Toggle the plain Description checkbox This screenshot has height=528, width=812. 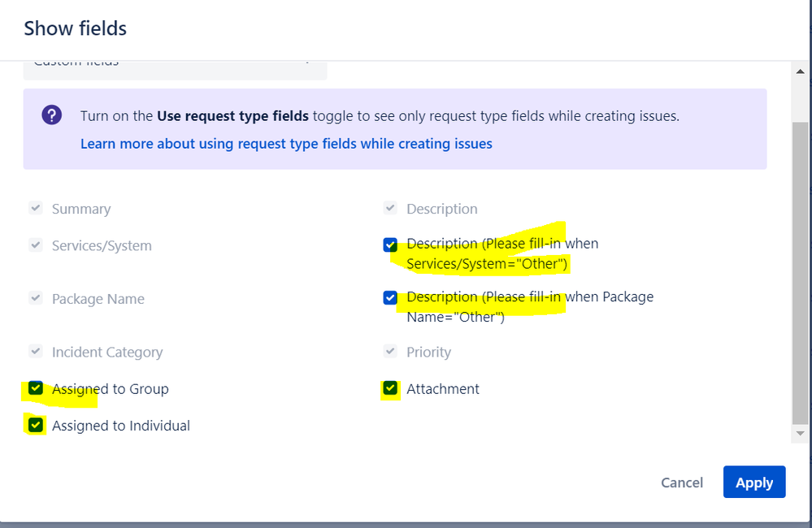(x=390, y=208)
